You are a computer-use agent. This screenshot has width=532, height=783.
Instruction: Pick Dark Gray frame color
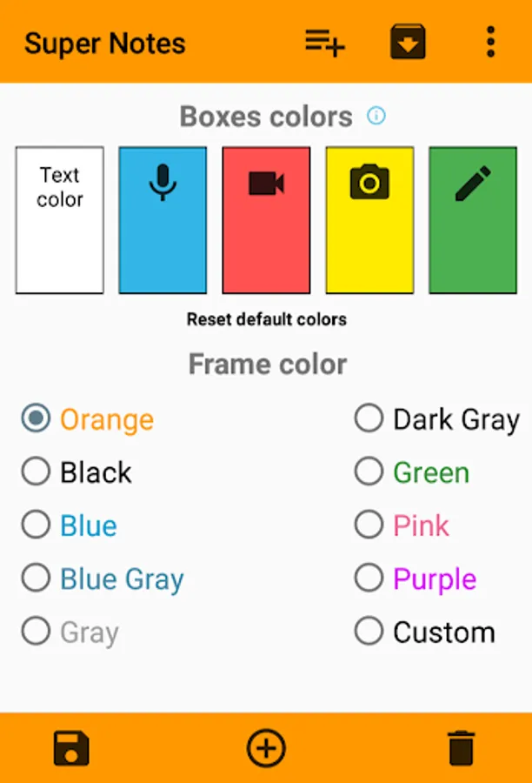coord(369,419)
